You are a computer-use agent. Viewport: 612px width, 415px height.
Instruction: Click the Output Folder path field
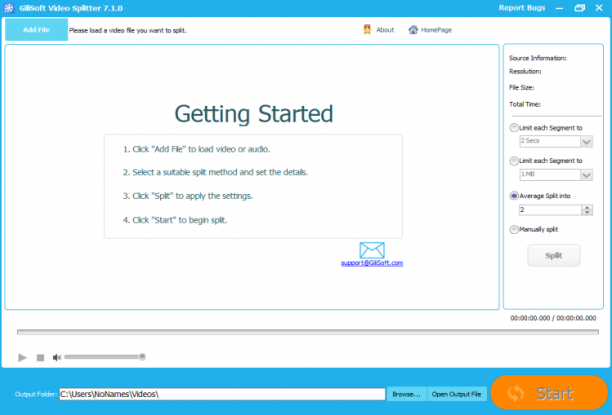[222, 394]
